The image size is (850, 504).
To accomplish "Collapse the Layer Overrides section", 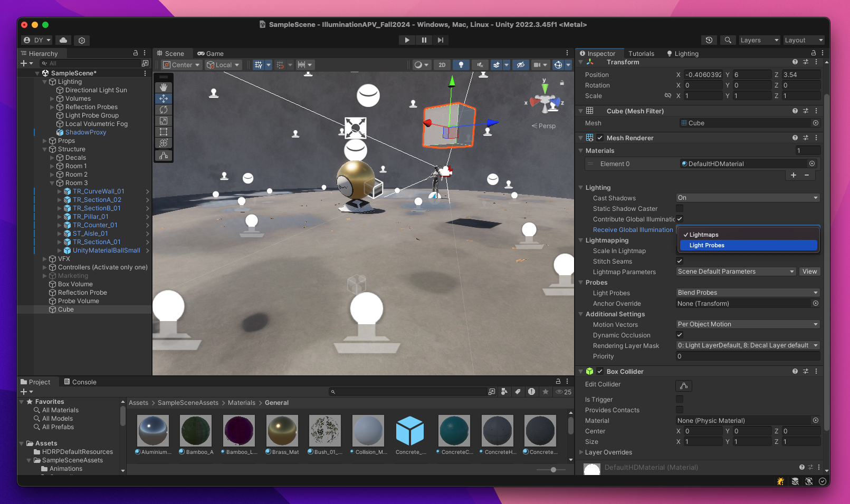I will pos(581,452).
